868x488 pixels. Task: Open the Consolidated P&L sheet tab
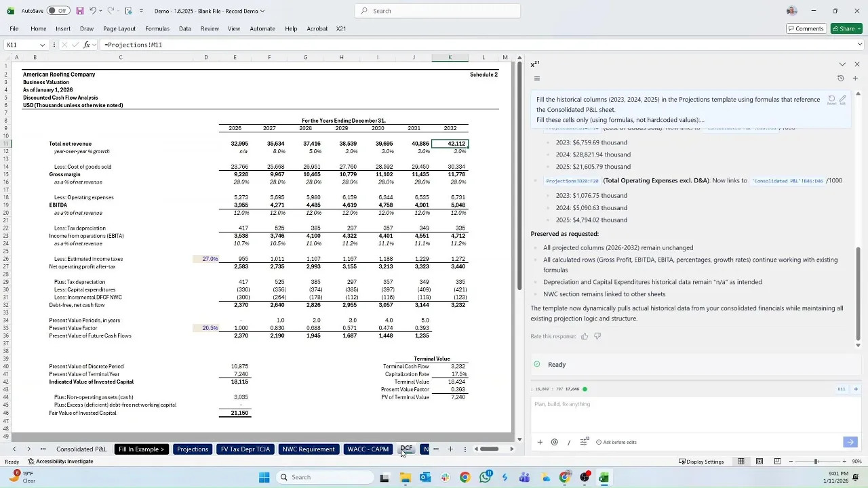(x=81, y=449)
